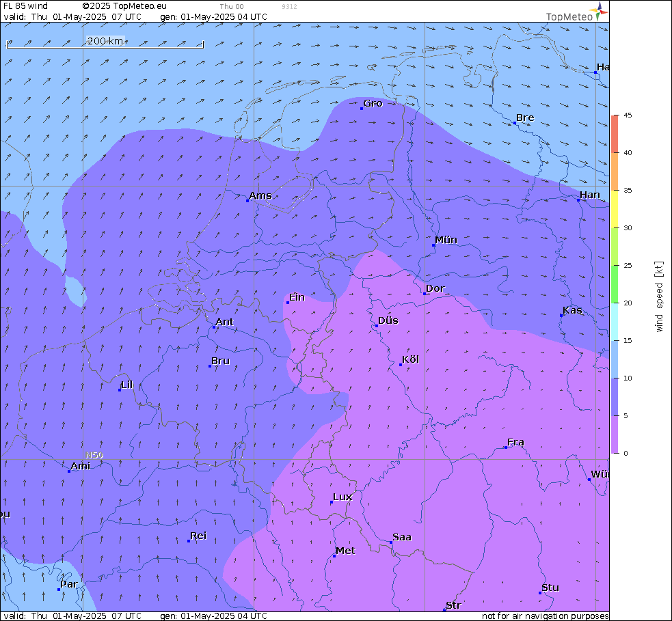Click the 'FL 85 wind' title text
The image size is (672, 621).
pos(26,6)
